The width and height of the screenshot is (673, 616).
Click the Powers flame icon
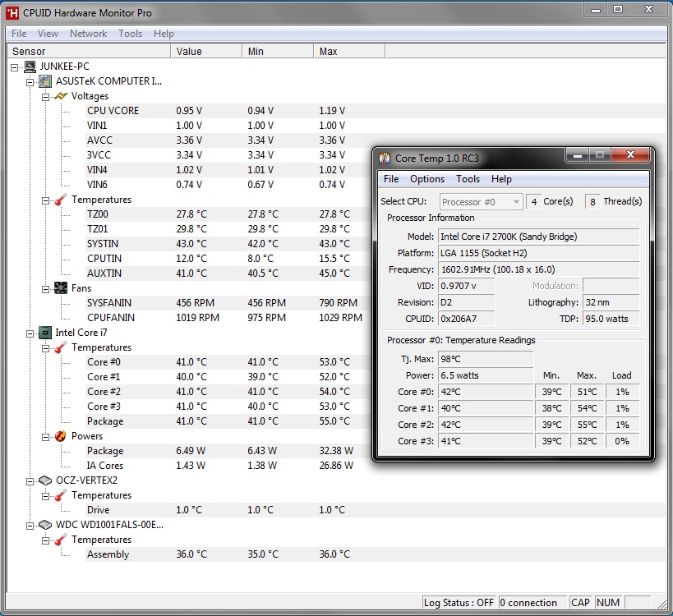[61, 436]
